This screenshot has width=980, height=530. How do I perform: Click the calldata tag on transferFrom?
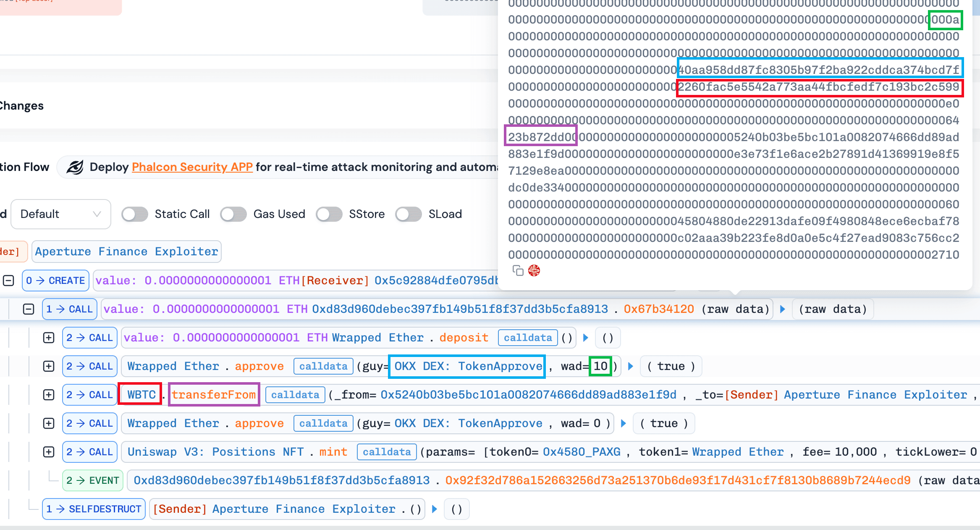point(295,395)
